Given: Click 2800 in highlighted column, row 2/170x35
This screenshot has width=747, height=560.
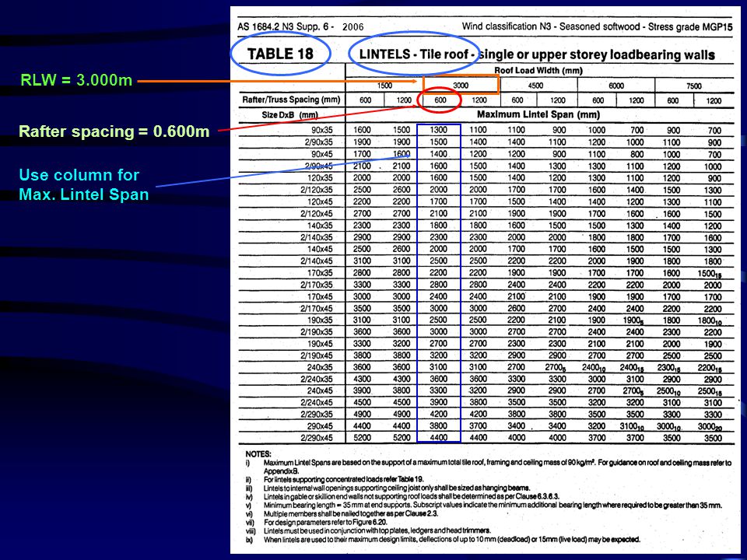Looking at the screenshot, I should point(438,285).
